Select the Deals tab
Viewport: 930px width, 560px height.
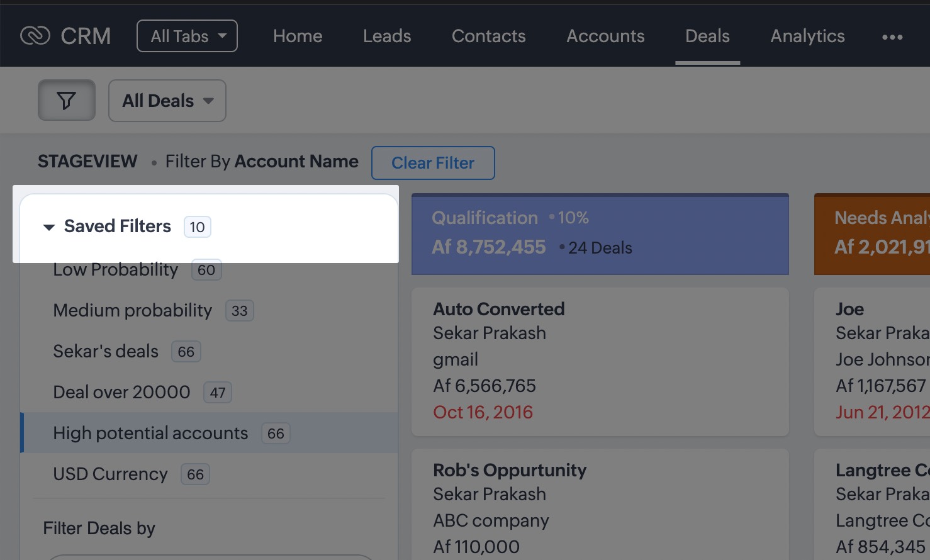point(707,36)
